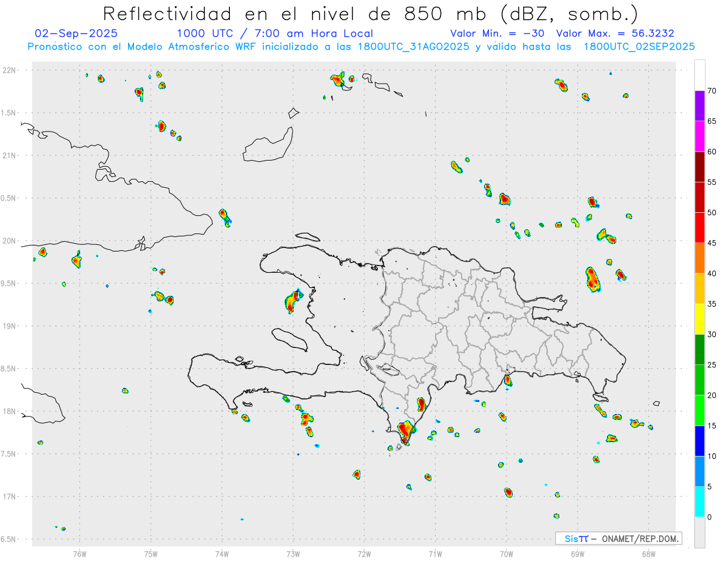Click the colorbar value label '50'
Viewport: 728px width, 562px height.
(712, 213)
